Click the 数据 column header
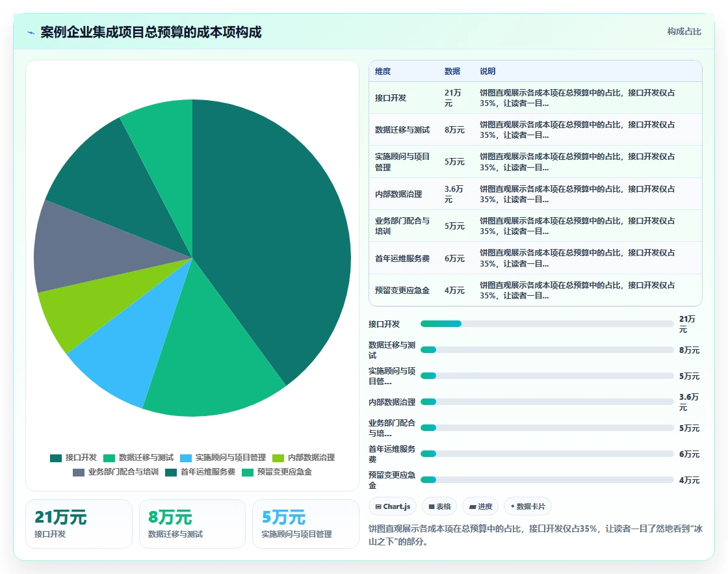Viewport: 728px width, 574px height. pos(452,71)
